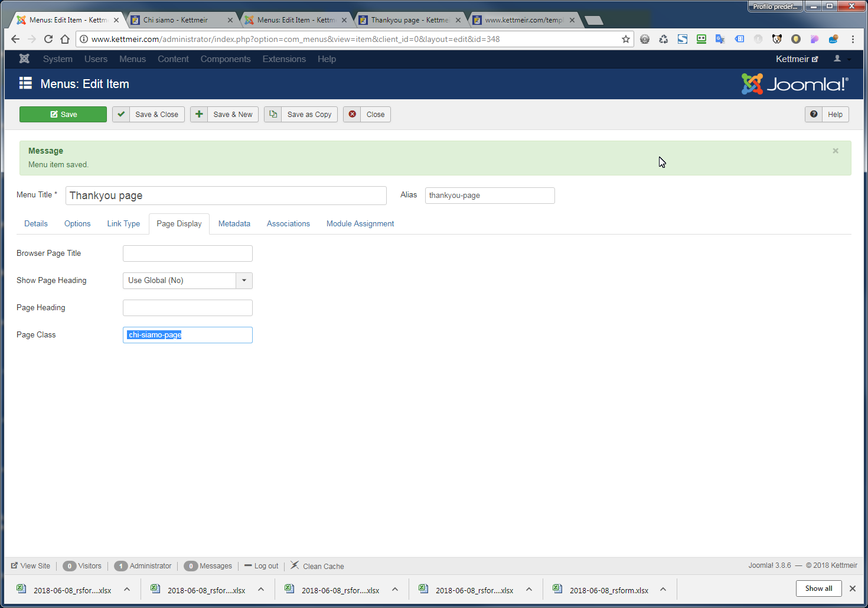Bookmark page with the star icon
868x608 pixels.
click(626, 39)
